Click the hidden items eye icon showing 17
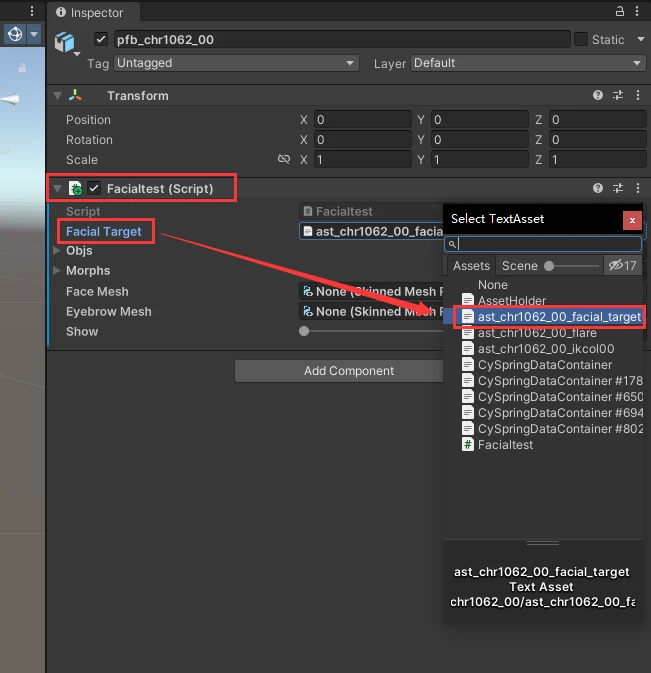The height and width of the screenshot is (673, 651). [x=623, y=266]
